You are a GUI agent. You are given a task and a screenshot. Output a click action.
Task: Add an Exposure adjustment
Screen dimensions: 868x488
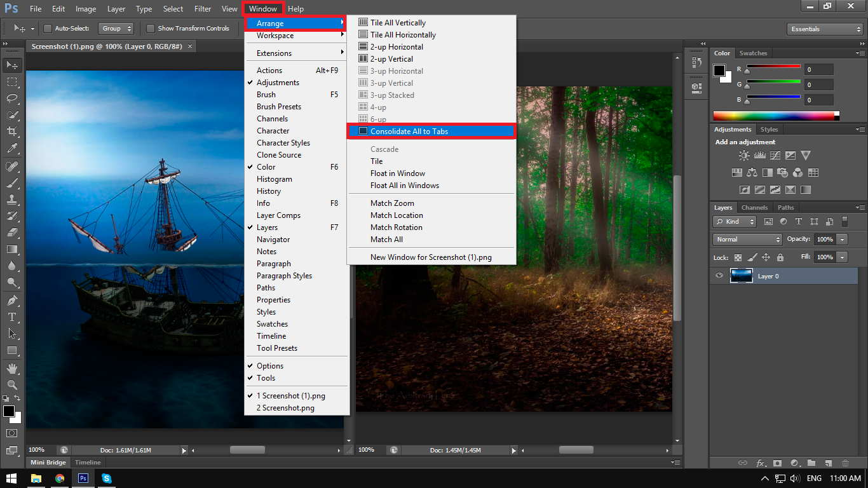tap(790, 155)
